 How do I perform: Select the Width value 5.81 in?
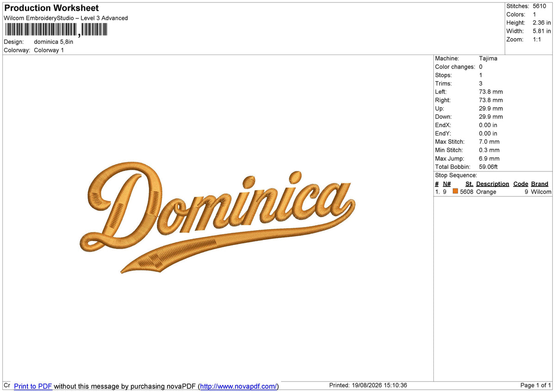tap(542, 31)
